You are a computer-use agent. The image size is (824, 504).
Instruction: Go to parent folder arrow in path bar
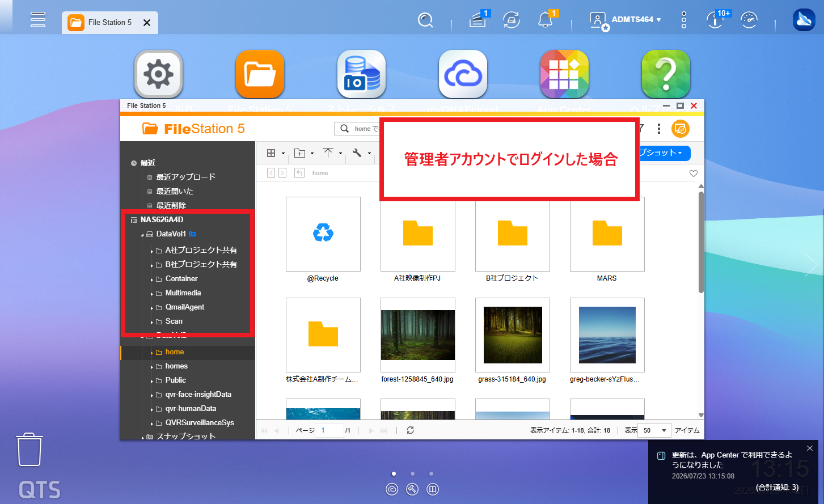(x=299, y=173)
